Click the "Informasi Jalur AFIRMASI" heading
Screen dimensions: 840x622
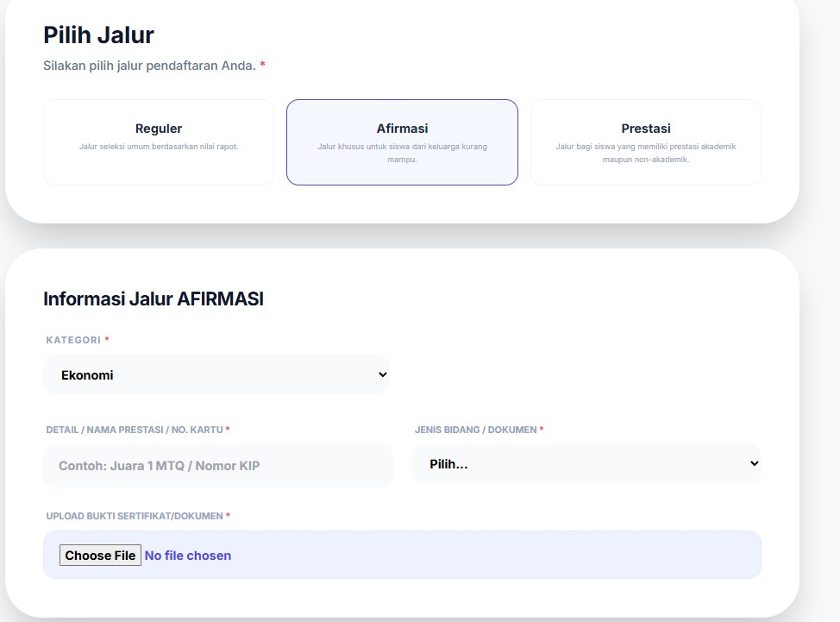pyautogui.click(x=154, y=299)
